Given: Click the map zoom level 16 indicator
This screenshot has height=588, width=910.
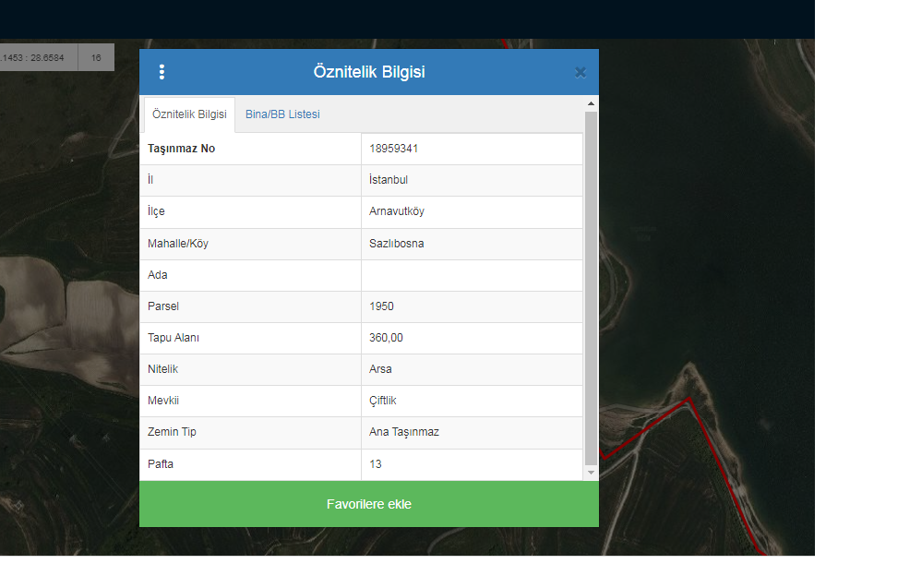Looking at the screenshot, I should [96, 57].
